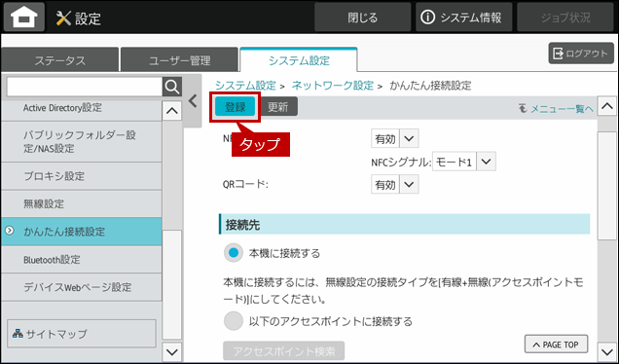Click the sitemap icon button サイトマップ
619x364 pixels.
tap(82, 334)
